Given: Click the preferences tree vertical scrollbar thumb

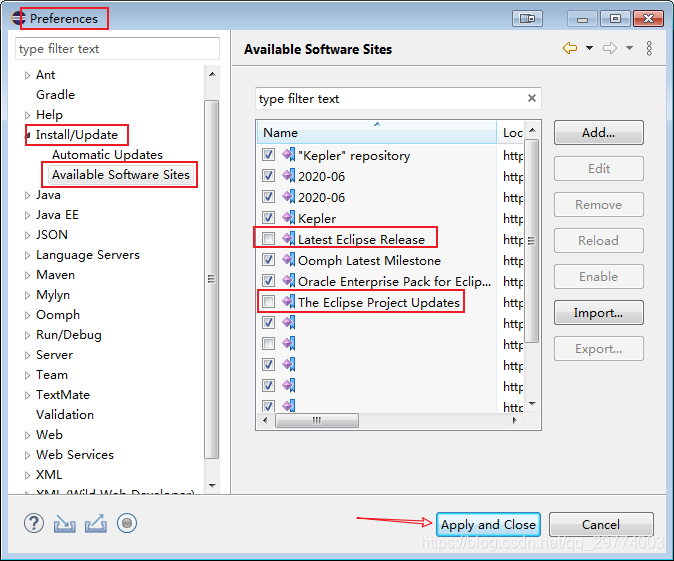Looking at the screenshot, I should (x=211, y=279).
